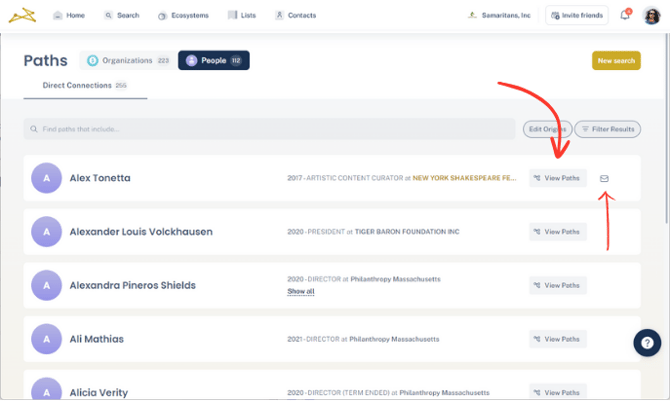Open the name Alex Tonetta

pyautogui.click(x=100, y=178)
